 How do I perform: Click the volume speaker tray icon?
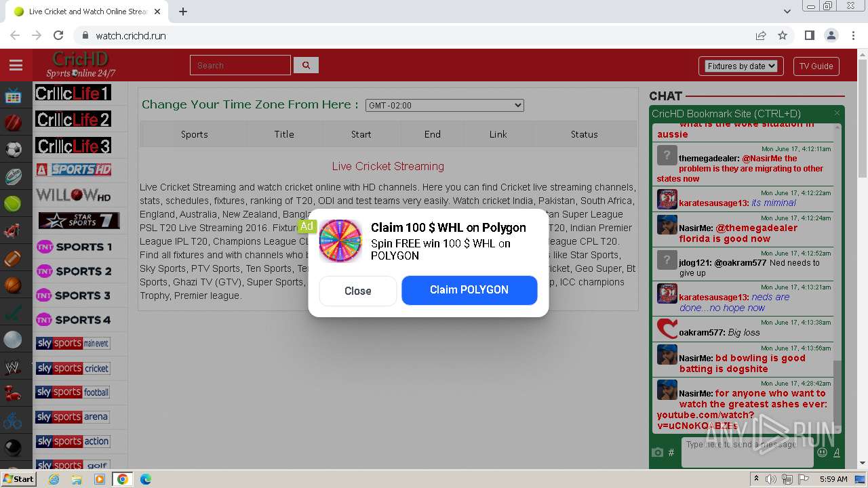(x=771, y=479)
